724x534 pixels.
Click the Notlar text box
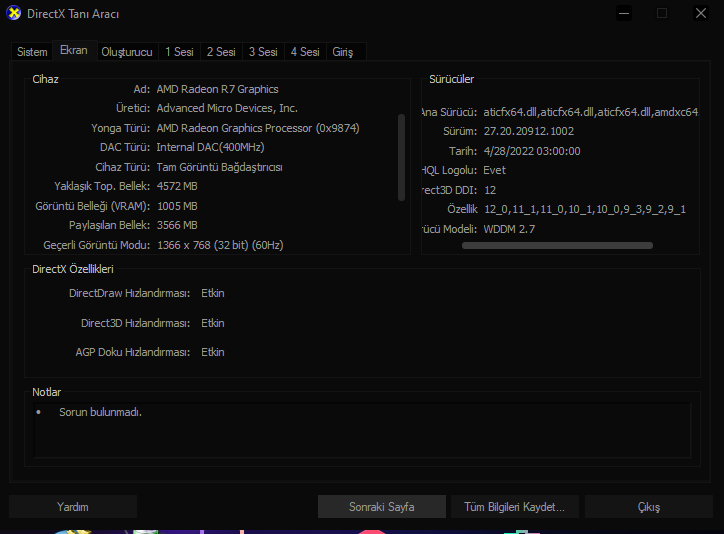pos(362,430)
